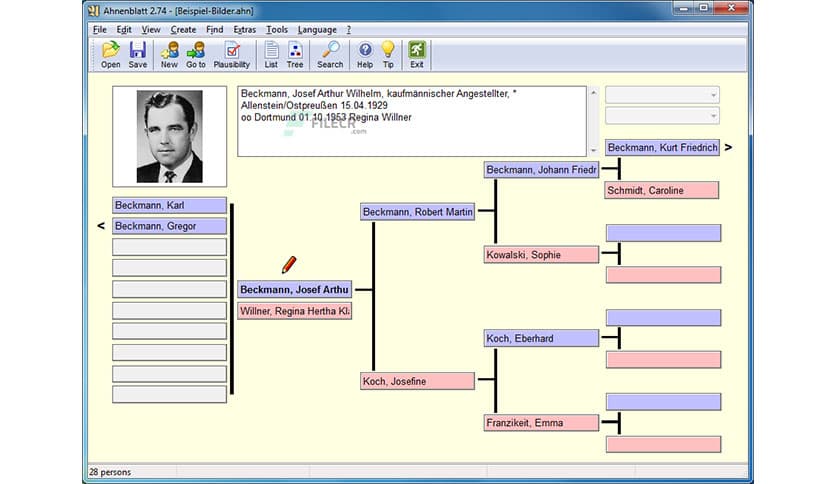Open the Language menu
This screenshot has height=484, width=836.
coord(317,30)
